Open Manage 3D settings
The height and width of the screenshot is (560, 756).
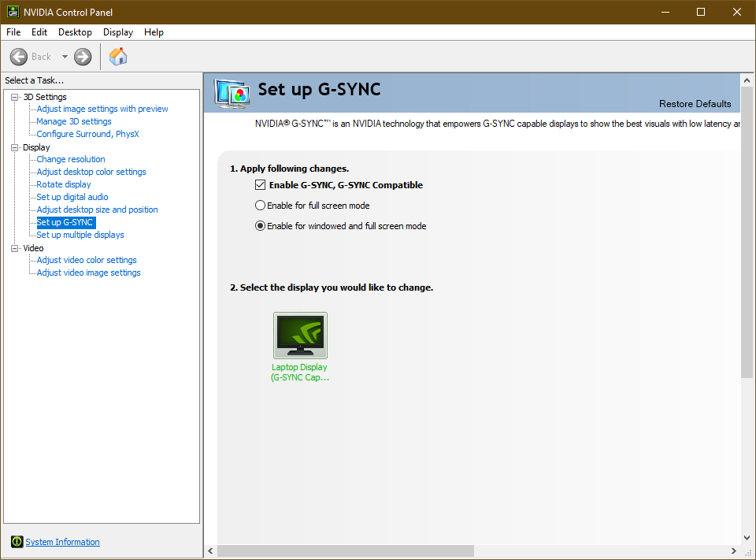(x=74, y=121)
